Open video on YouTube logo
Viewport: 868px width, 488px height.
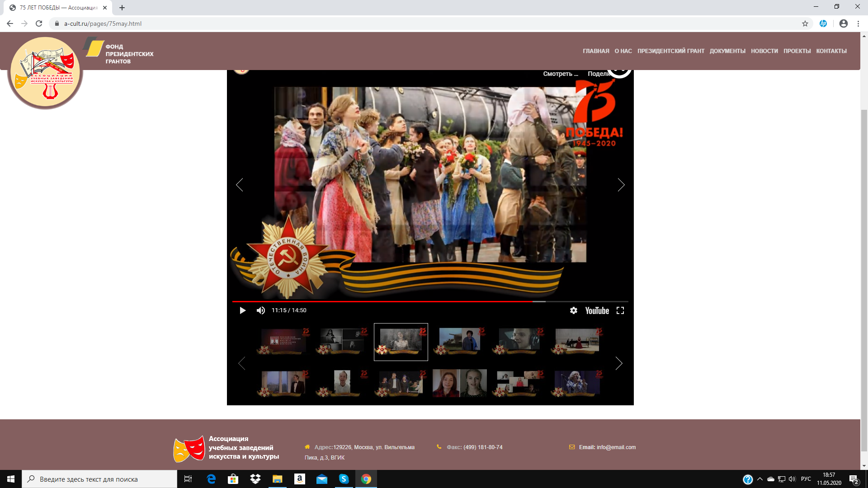pos(597,310)
